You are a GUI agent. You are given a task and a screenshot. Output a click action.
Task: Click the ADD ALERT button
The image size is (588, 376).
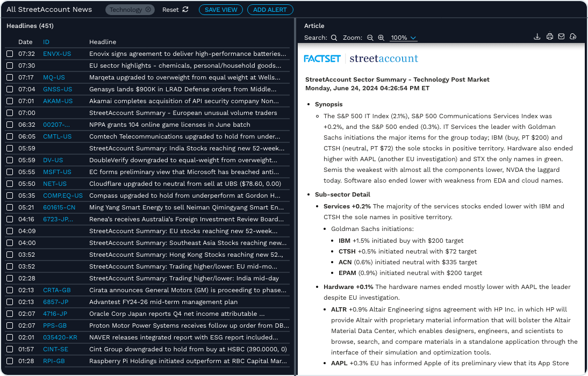pos(270,10)
